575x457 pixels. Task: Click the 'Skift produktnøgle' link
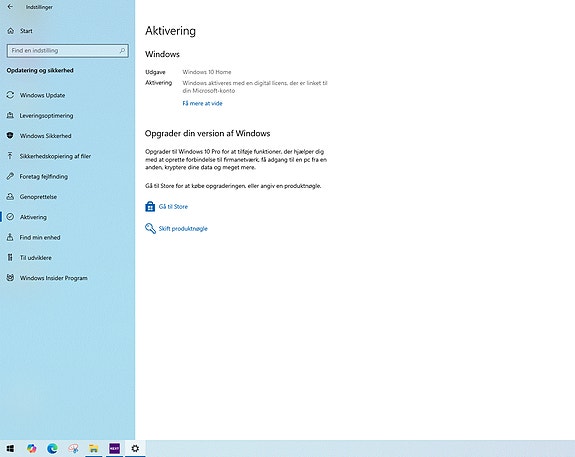183,228
